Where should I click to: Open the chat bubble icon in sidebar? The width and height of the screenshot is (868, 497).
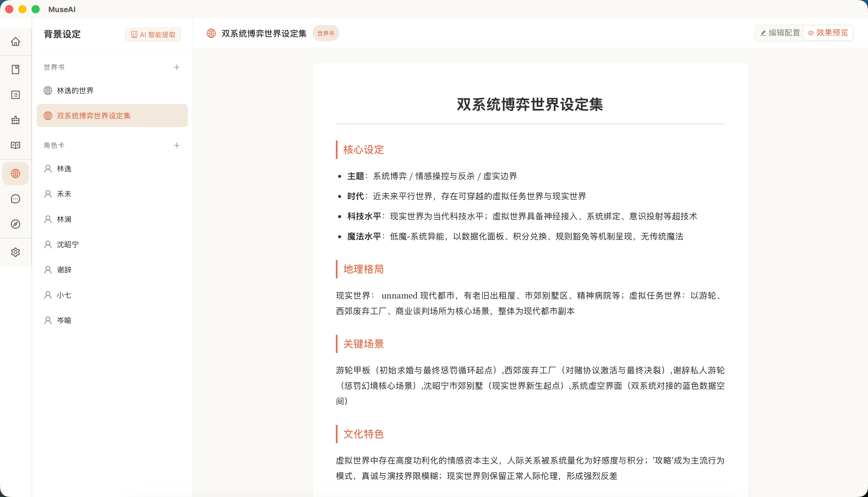click(x=15, y=199)
